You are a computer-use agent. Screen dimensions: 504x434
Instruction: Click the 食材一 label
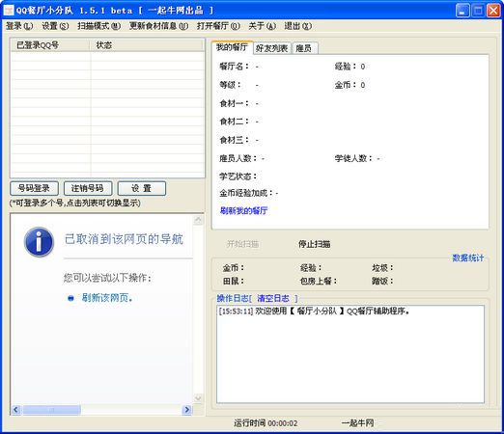(235, 103)
